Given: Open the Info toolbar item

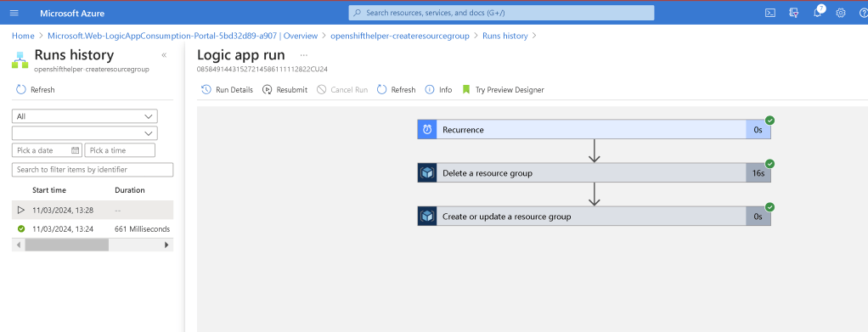Looking at the screenshot, I should pyautogui.click(x=438, y=90).
